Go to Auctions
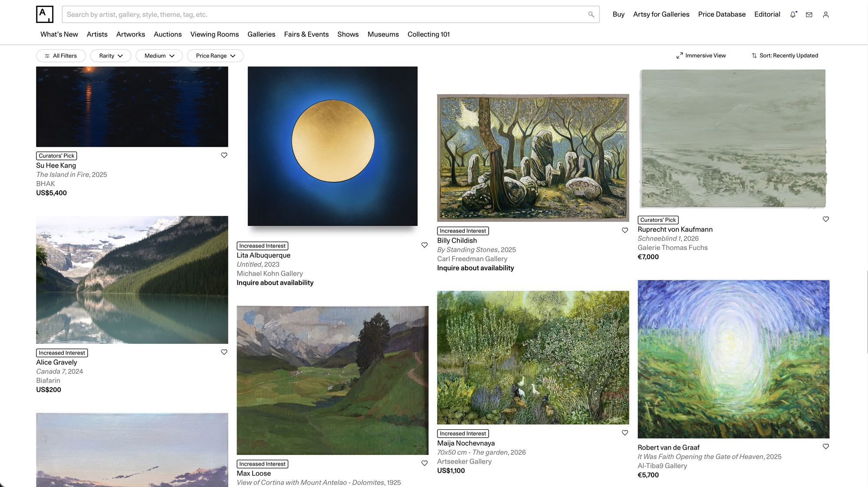The image size is (868, 487). 168,34
